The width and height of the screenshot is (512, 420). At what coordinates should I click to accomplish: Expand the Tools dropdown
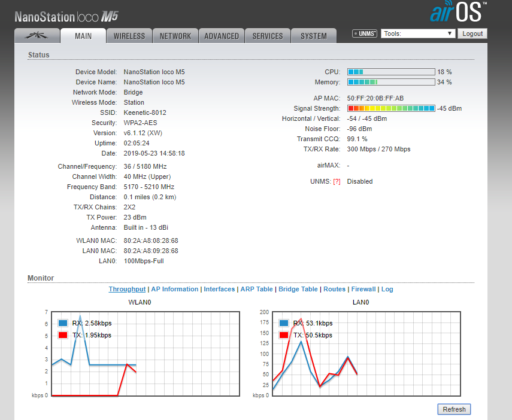click(x=418, y=34)
